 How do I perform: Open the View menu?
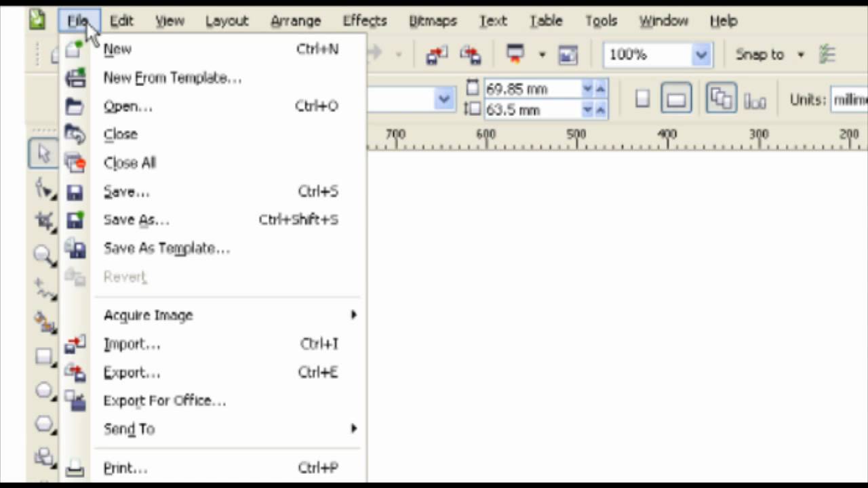pyautogui.click(x=170, y=21)
